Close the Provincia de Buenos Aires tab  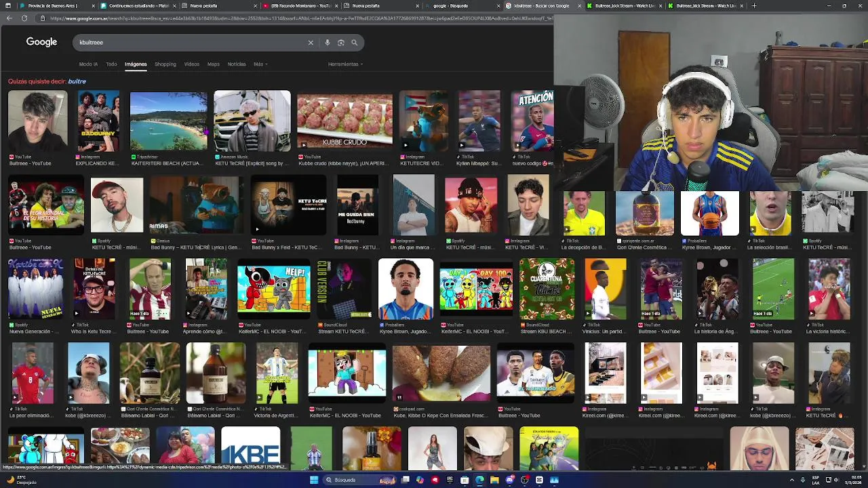(x=93, y=5)
